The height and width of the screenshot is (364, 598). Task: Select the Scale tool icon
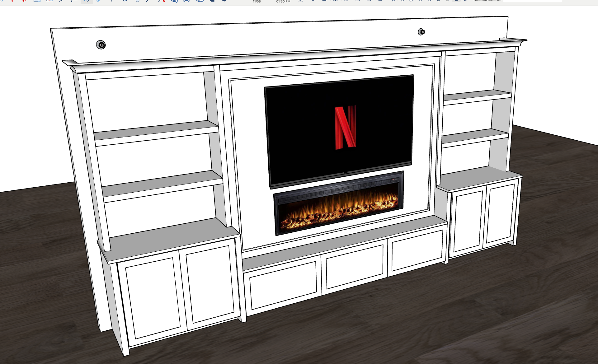click(37, 1)
